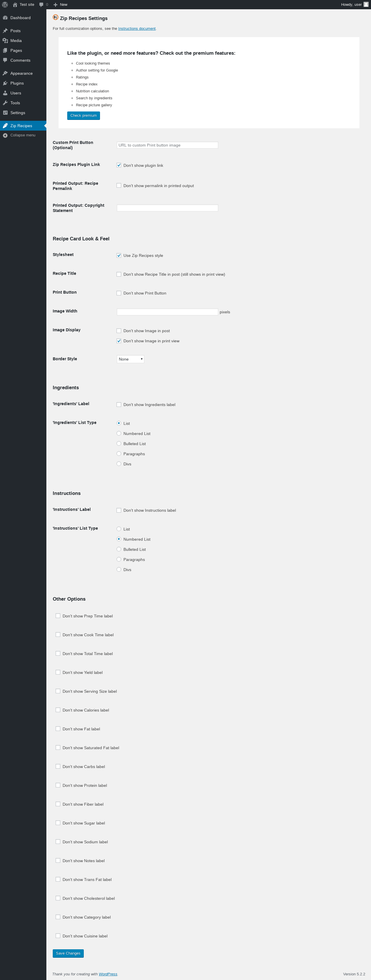Open the Media library icon
This screenshot has width=371, height=980.
(5, 41)
